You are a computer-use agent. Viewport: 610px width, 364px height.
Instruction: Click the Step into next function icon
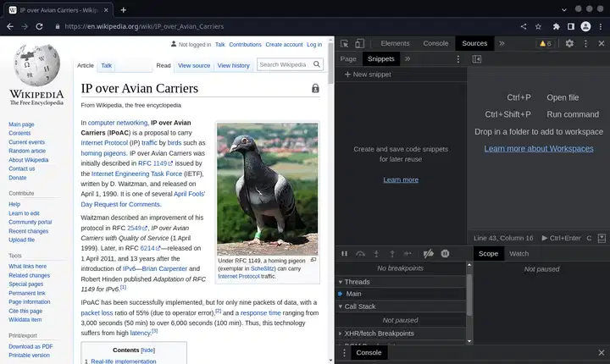click(x=376, y=254)
